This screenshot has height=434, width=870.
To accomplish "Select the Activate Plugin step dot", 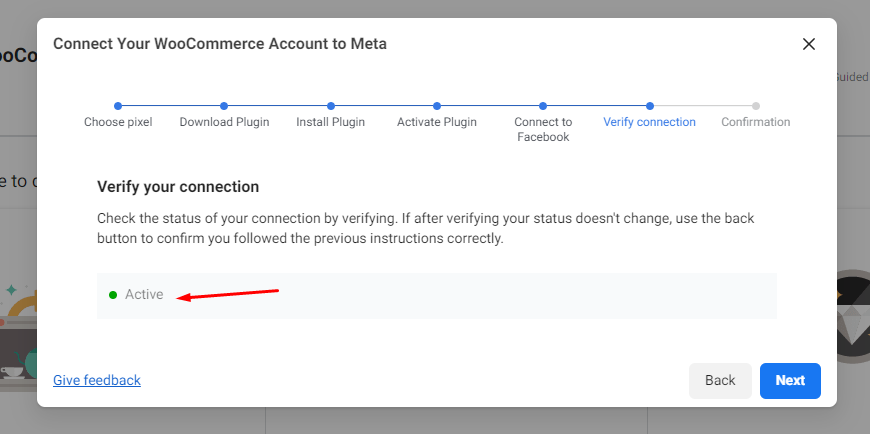I will click(x=437, y=106).
